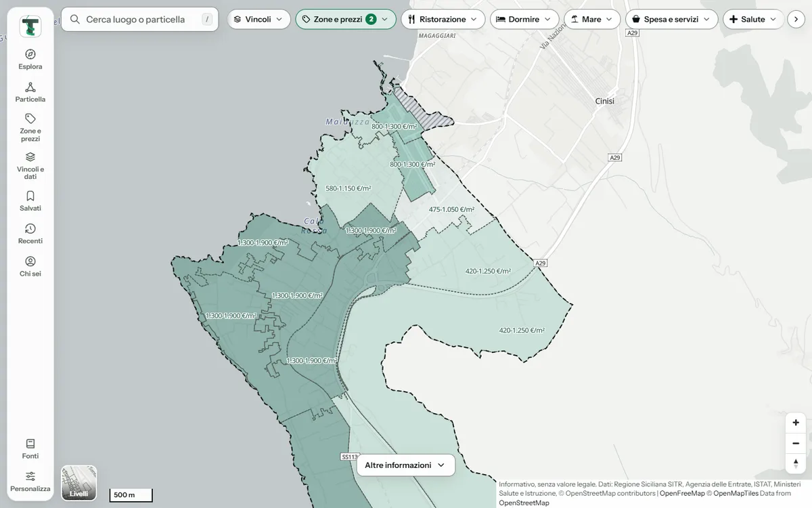Expand the Dormire dropdown
The width and height of the screenshot is (812, 508).
pos(524,20)
